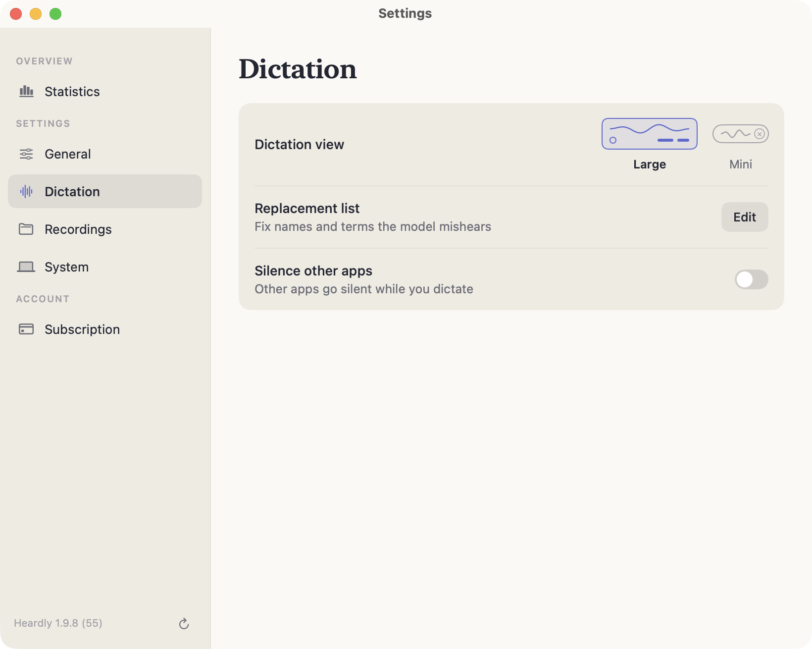
Task: Go to the Recordings section
Action: (x=105, y=229)
